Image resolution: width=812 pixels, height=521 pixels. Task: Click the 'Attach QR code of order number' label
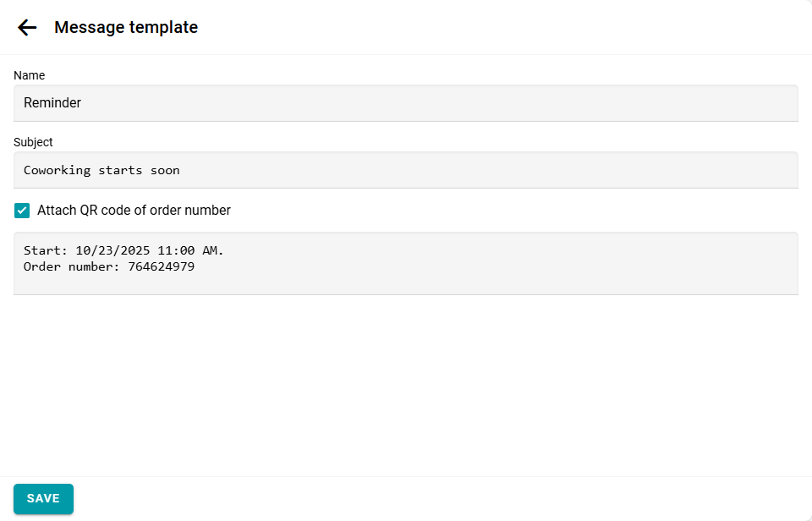tap(134, 211)
